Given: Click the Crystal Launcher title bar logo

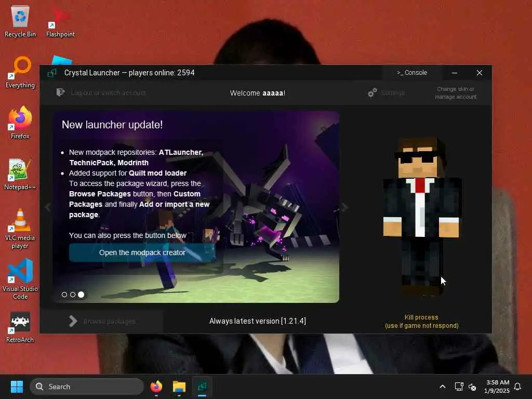Looking at the screenshot, I should pyautogui.click(x=52, y=73).
